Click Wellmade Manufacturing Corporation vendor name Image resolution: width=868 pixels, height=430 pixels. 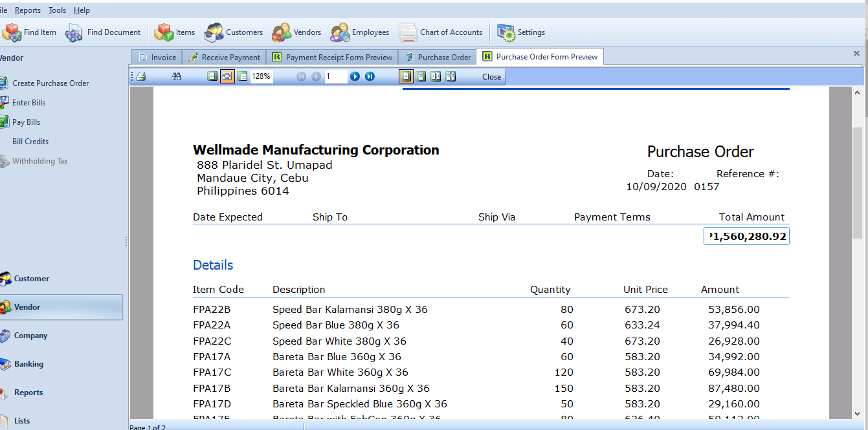[316, 150]
